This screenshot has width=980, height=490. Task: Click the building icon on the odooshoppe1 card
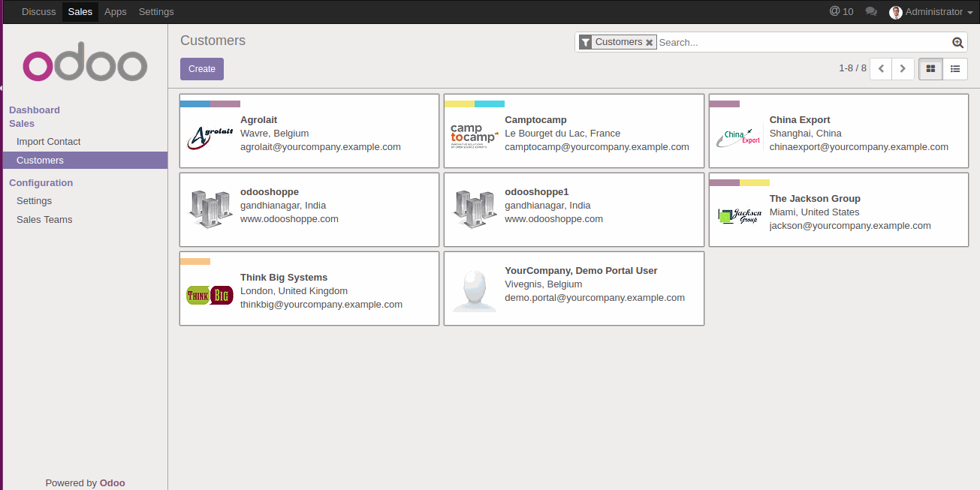click(x=475, y=209)
